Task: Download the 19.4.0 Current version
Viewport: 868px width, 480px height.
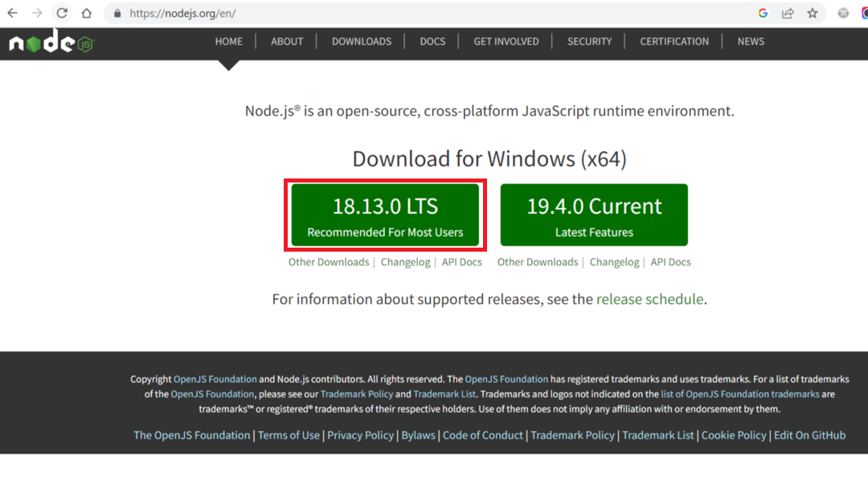Action: (x=594, y=215)
